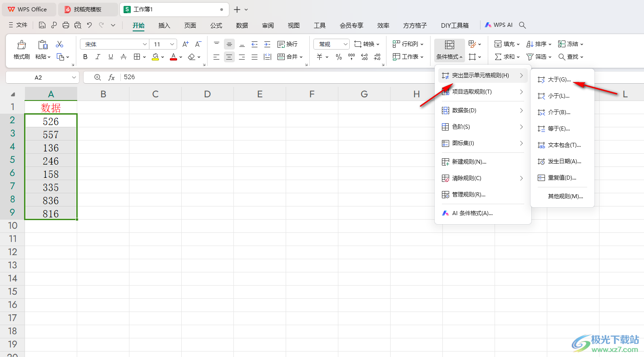This screenshot has height=357, width=644.
Task: Click the column C header
Action: (155, 94)
